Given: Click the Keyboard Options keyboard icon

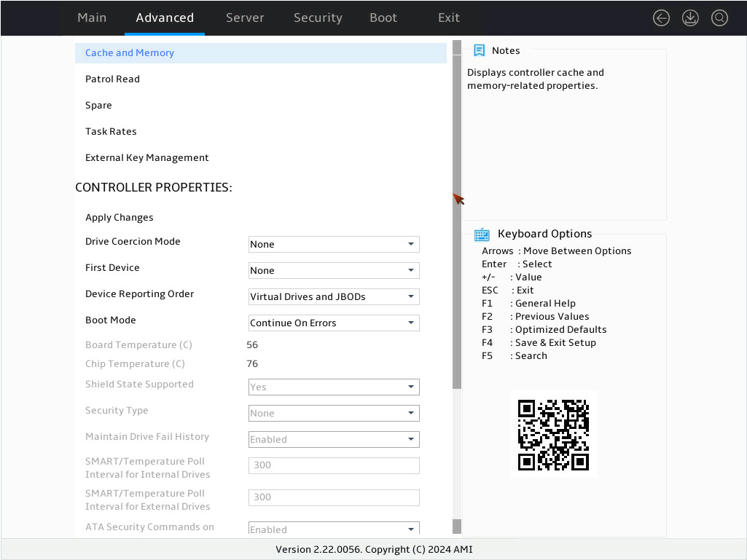Looking at the screenshot, I should [x=482, y=234].
